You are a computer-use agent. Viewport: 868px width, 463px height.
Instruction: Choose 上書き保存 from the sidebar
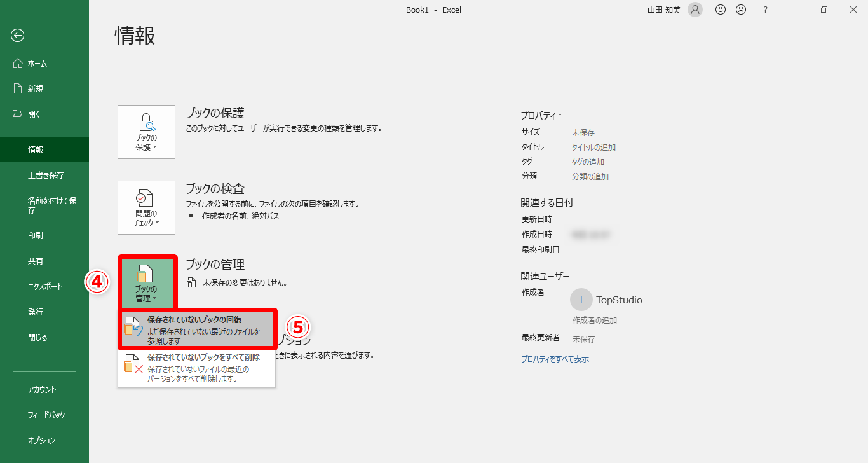(x=44, y=175)
